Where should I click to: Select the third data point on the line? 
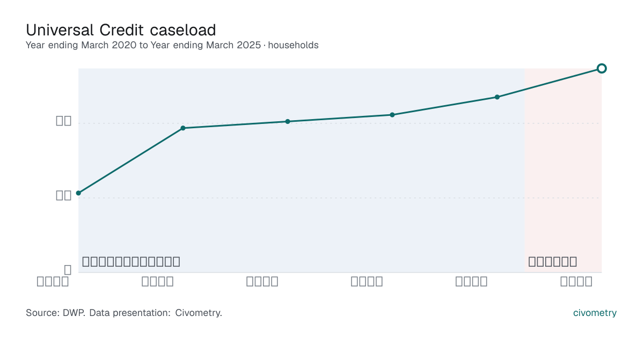288,121
